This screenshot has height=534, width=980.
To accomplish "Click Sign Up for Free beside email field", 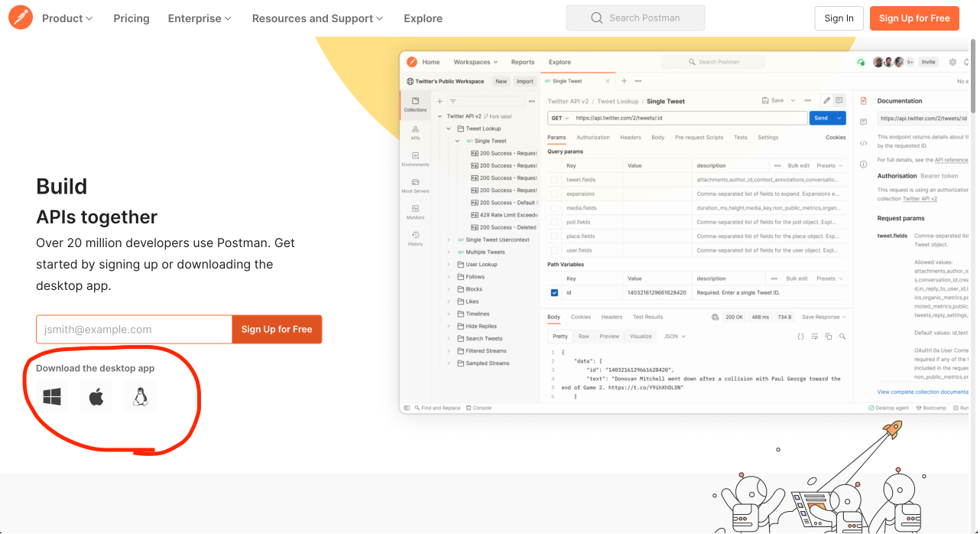I will tap(277, 329).
